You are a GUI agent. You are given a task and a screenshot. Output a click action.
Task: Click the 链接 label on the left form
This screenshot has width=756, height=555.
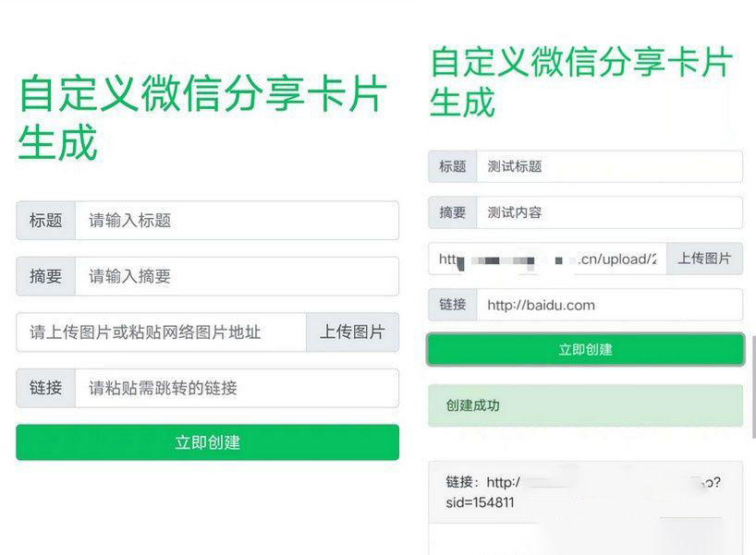tap(45, 389)
